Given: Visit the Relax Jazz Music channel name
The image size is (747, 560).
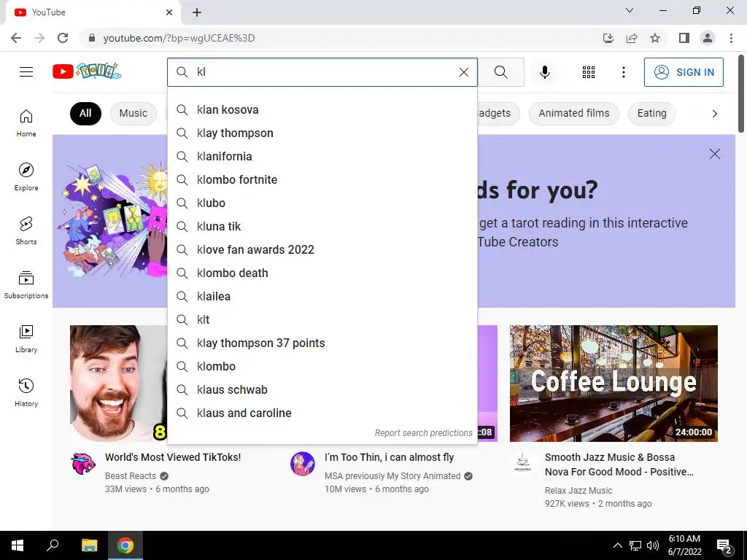Looking at the screenshot, I should click(578, 491).
